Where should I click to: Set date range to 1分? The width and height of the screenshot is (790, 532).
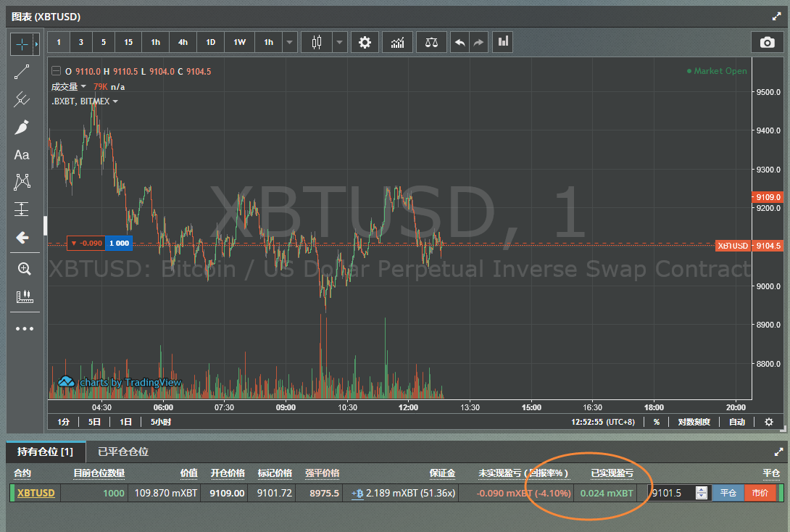click(x=64, y=422)
